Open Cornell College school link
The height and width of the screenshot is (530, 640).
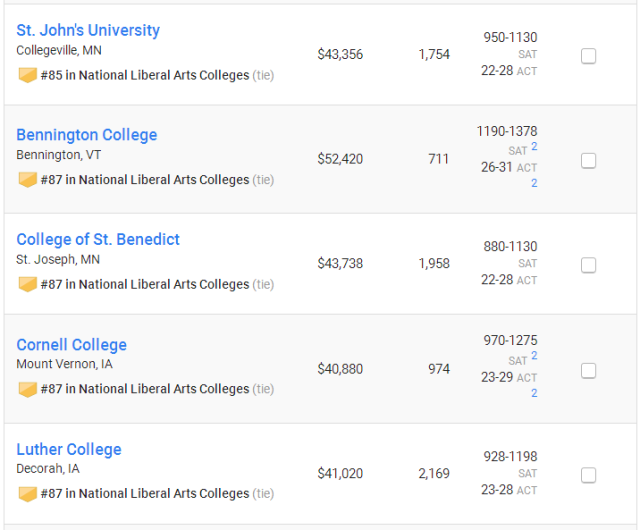point(71,345)
